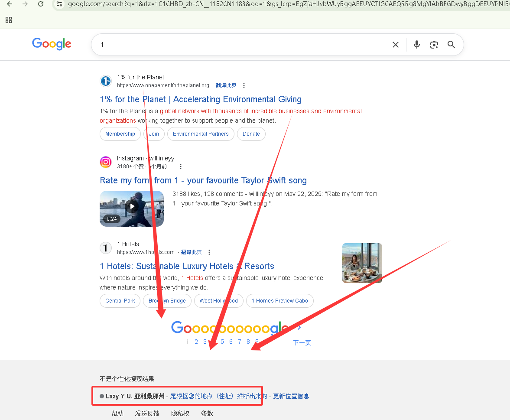Go to results page 6
The width and height of the screenshot is (510, 420).
(231, 342)
